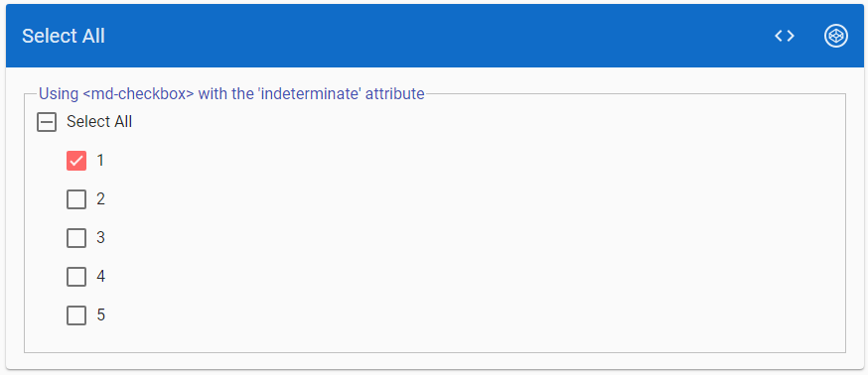868x375 pixels.
Task: Click the 'Select All' checkbox label text
Action: [x=99, y=121]
